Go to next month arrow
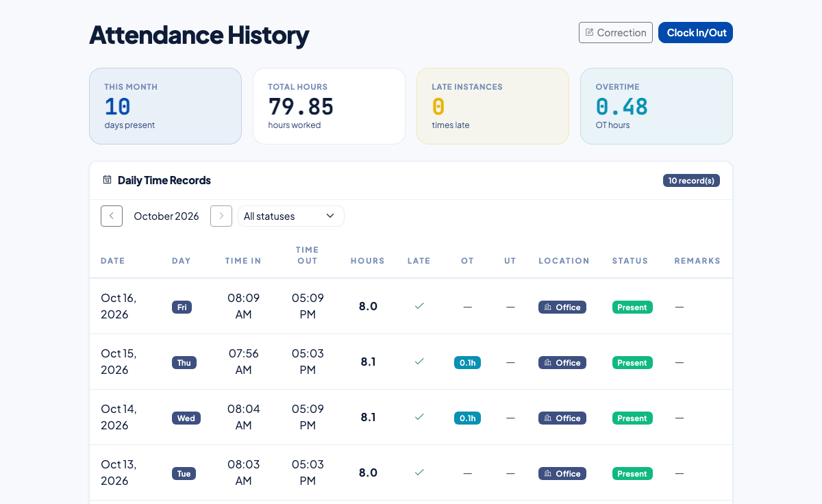 221,216
